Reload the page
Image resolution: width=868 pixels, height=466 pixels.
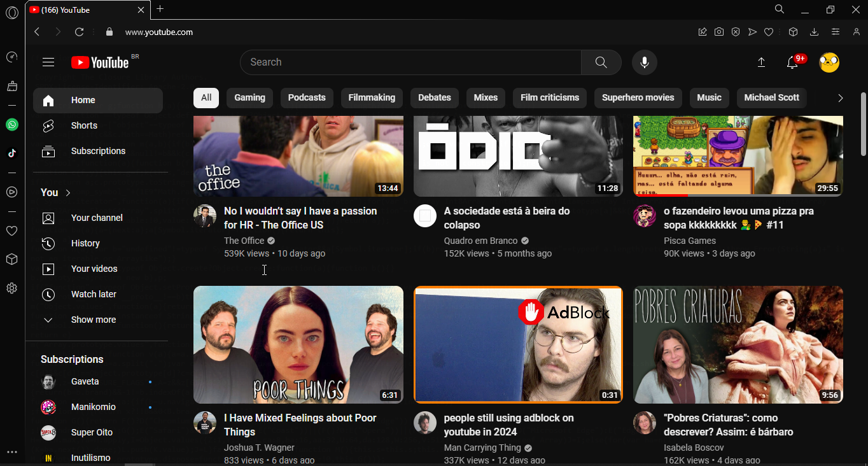tap(80, 32)
